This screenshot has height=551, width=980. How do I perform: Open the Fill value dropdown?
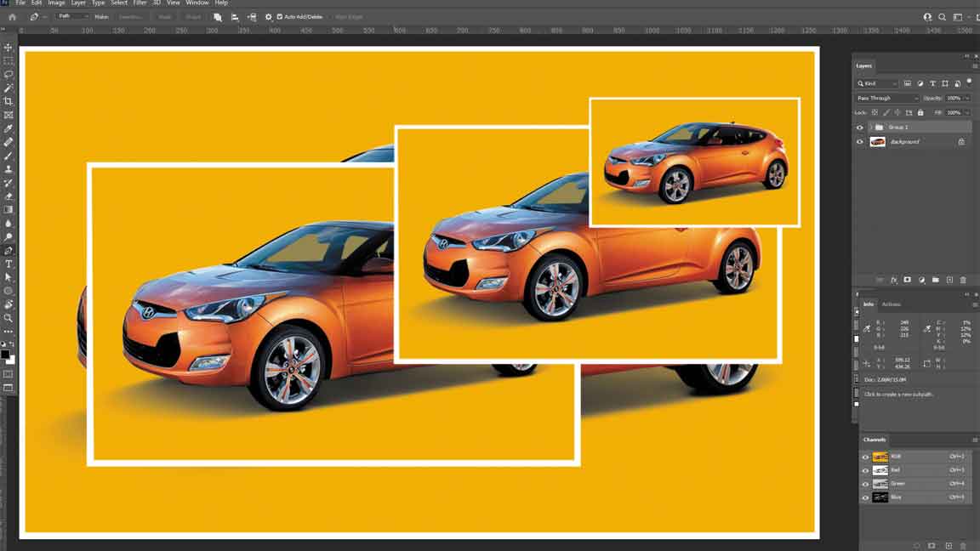click(x=967, y=112)
